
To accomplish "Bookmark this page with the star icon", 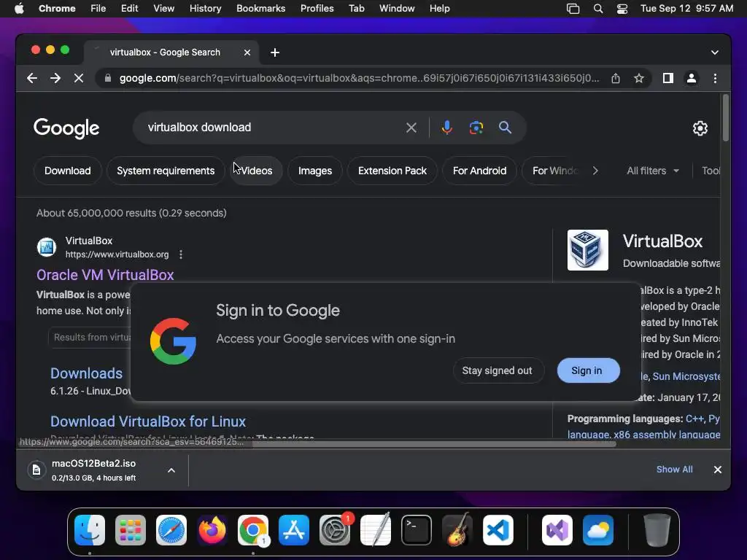I will coord(639,78).
